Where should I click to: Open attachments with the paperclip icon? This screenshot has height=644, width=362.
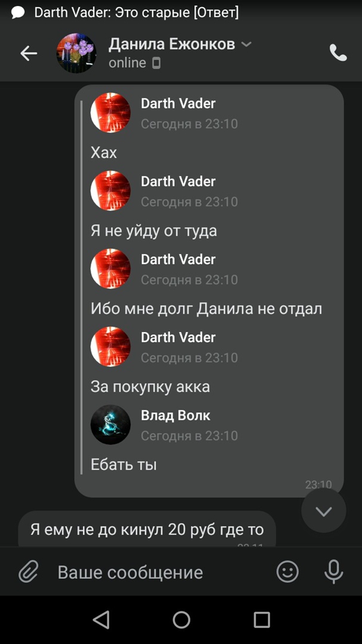29,572
